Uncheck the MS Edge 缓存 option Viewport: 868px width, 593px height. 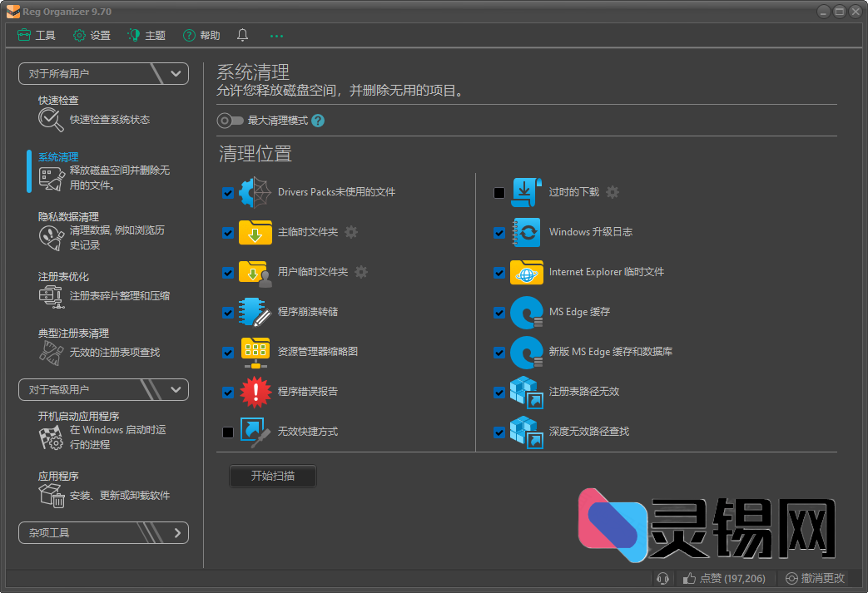[499, 312]
